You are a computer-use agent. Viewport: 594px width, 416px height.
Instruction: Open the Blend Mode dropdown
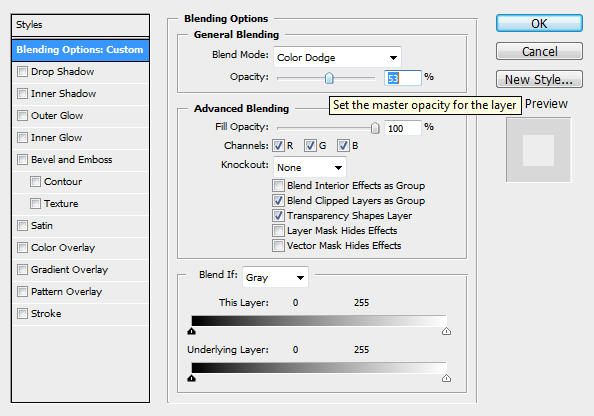click(337, 58)
